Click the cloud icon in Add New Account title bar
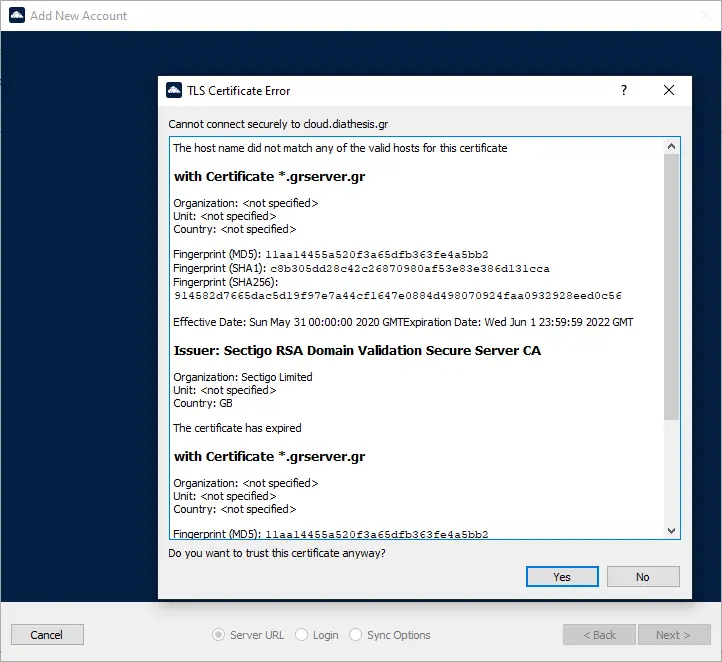Viewport: 722px width, 662px height. coord(14,16)
